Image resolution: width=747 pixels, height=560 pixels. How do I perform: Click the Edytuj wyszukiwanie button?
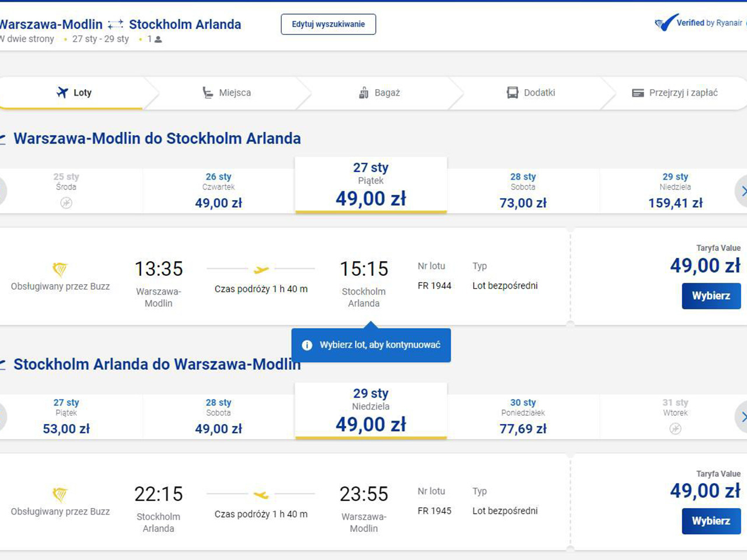[328, 24]
